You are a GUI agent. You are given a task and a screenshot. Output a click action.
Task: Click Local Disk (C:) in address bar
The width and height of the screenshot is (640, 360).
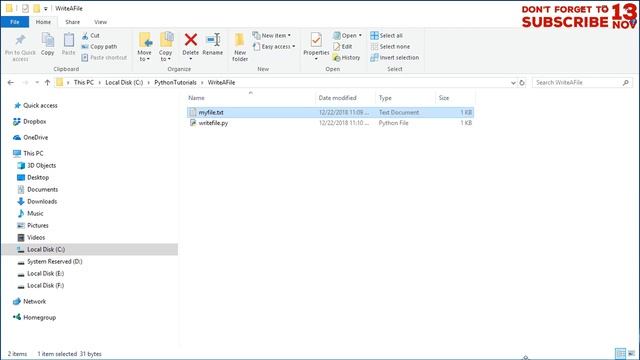pyautogui.click(x=124, y=82)
